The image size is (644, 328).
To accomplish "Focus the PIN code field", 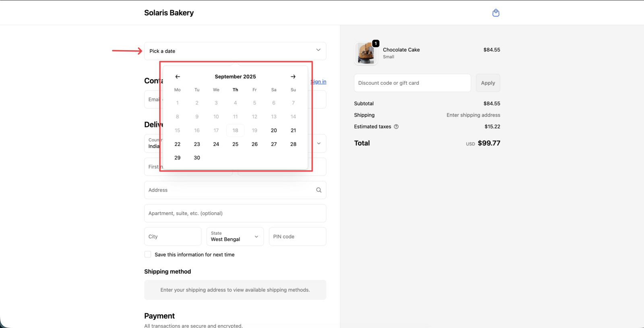I will tap(297, 236).
